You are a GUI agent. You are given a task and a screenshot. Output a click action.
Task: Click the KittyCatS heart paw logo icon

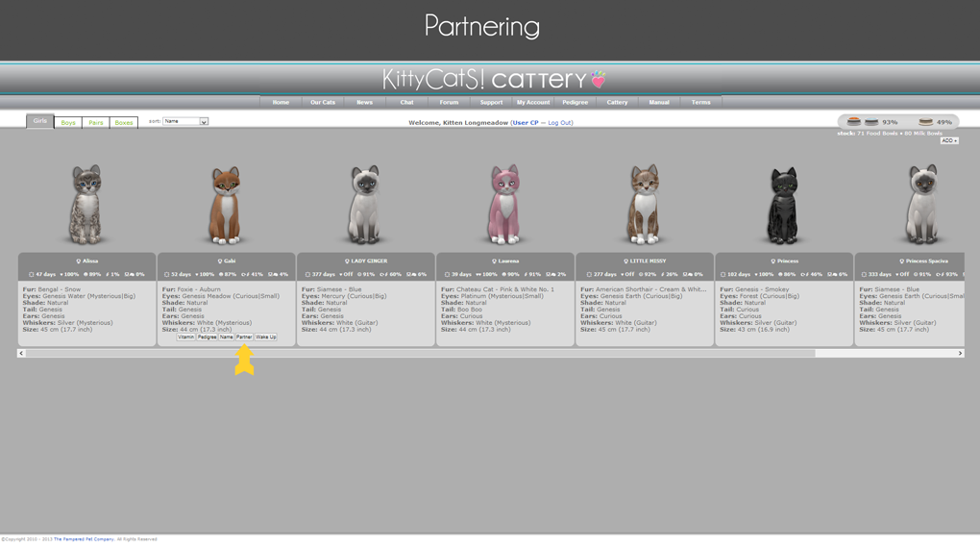[x=599, y=78]
